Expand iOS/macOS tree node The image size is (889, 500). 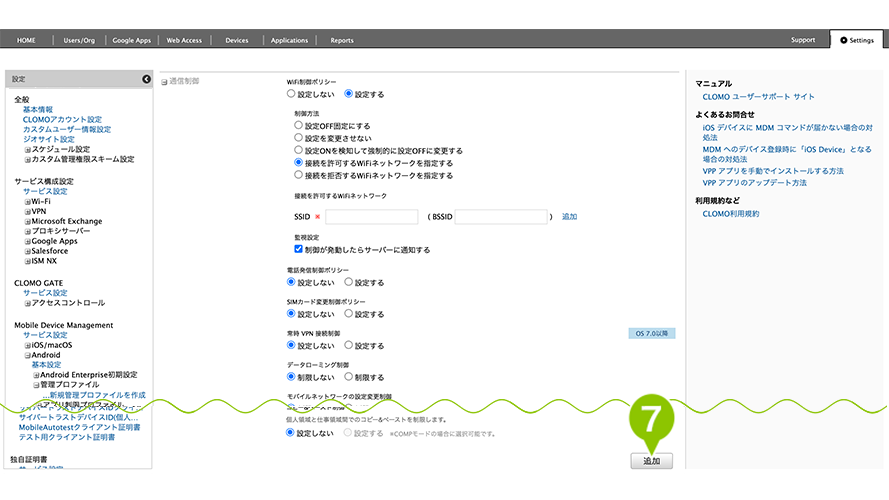tap(27, 345)
